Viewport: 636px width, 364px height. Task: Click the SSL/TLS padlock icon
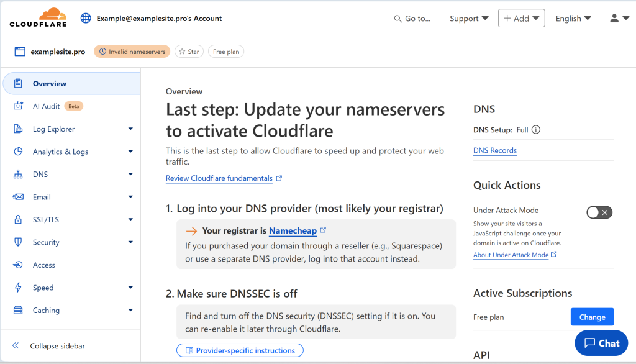[x=18, y=219]
